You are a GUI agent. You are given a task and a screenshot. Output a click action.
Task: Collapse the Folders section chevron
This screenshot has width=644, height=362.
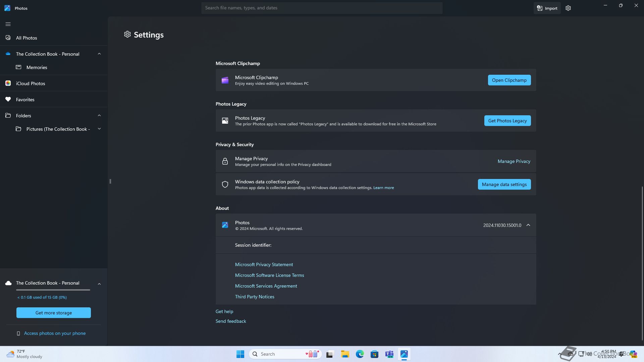(99, 116)
